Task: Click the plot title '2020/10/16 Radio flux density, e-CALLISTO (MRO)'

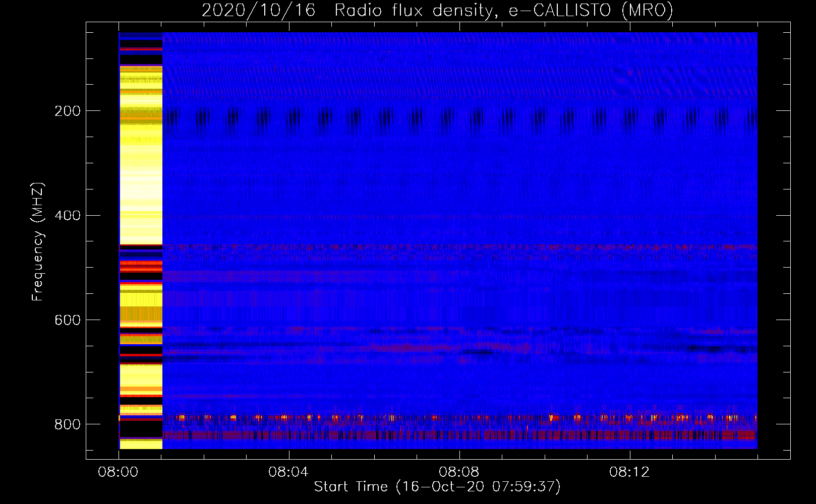Action: click(x=437, y=10)
